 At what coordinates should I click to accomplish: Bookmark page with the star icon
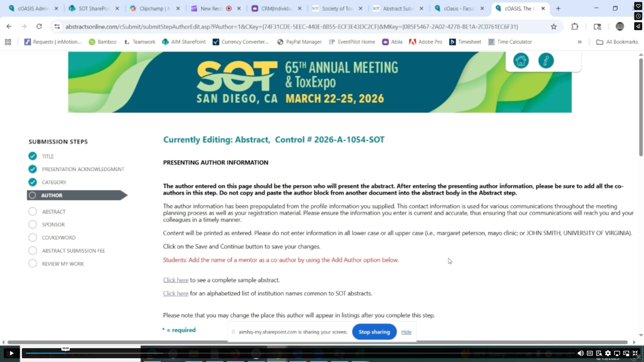(553, 27)
